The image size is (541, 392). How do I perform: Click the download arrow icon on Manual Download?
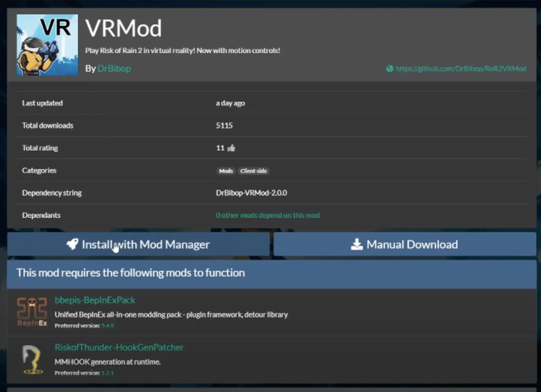(x=357, y=244)
